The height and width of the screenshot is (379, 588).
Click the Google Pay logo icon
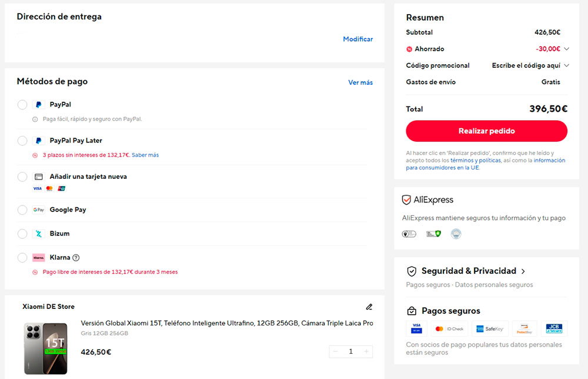point(39,210)
